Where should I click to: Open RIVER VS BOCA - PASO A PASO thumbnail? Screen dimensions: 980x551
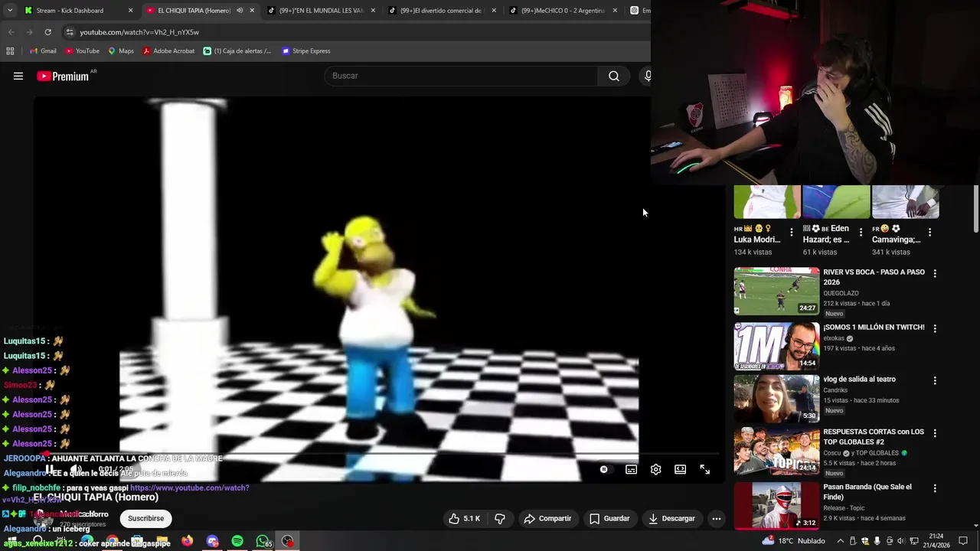pos(776,291)
